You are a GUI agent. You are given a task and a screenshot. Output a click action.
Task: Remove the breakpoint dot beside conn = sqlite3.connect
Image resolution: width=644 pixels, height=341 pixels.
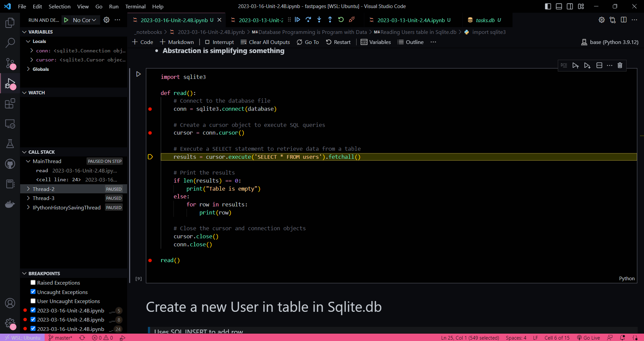[x=150, y=109]
